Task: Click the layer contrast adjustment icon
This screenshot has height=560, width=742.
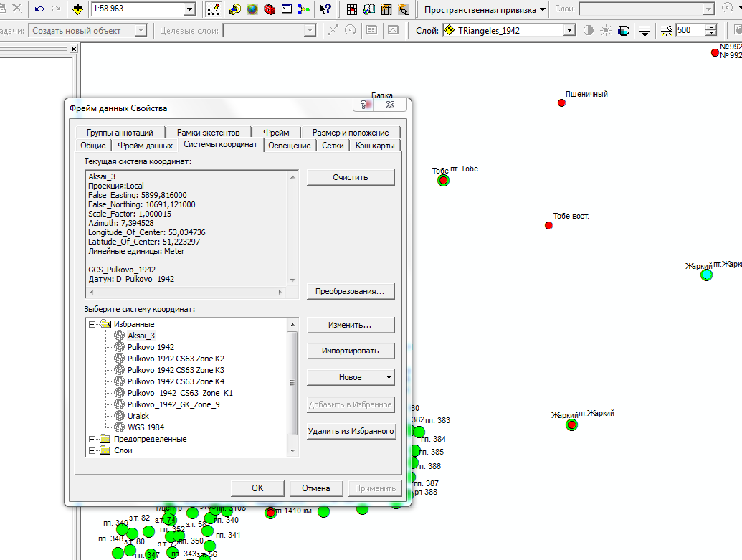Action: 589,31
